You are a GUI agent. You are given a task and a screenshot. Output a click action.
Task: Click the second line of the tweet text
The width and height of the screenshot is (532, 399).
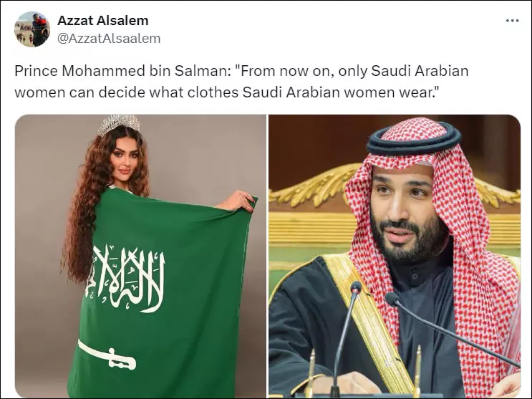pos(225,92)
